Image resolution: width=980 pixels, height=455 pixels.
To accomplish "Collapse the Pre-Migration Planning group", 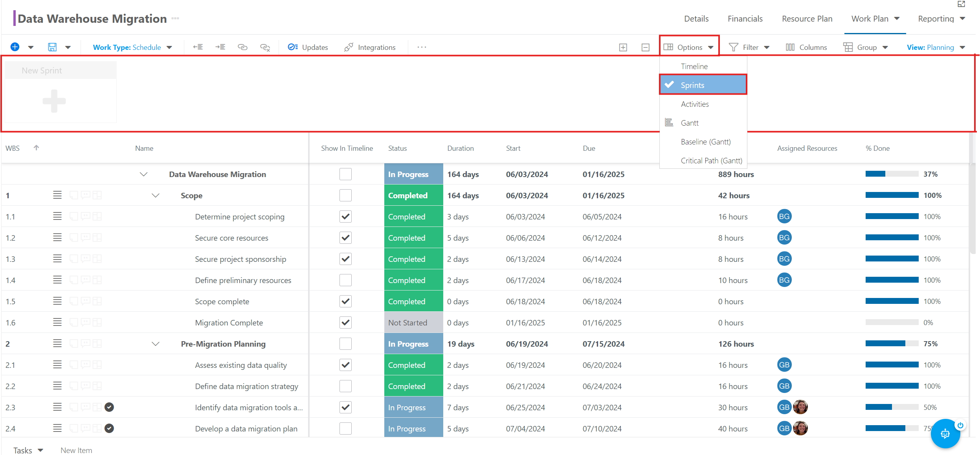I will 156,344.
